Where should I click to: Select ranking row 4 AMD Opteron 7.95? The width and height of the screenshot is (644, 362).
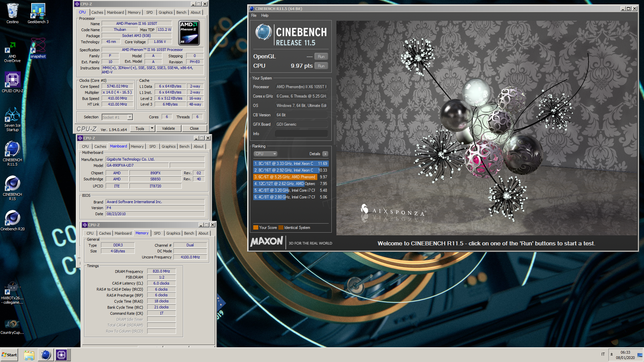291,184
